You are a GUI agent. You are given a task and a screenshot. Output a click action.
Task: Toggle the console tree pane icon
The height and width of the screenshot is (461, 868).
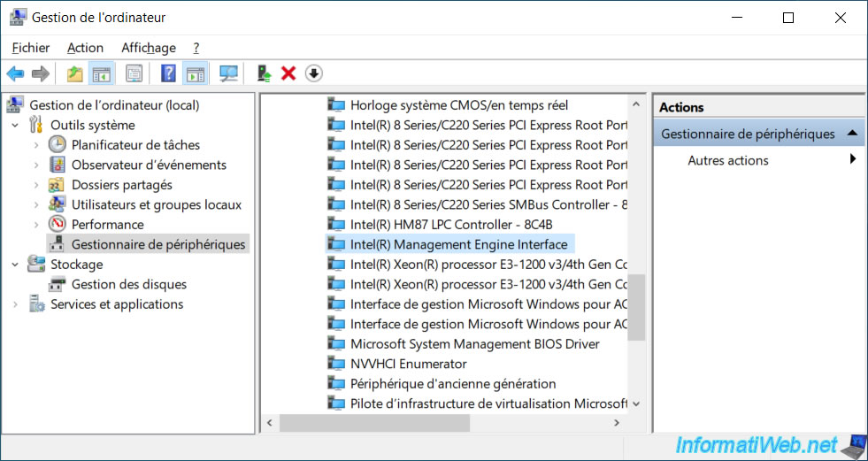[x=101, y=73]
